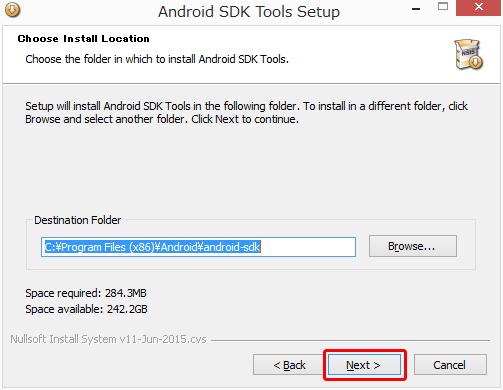503x390 pixels.
Task: Click the installer icon in the title bar
Action: pos(12,9)
